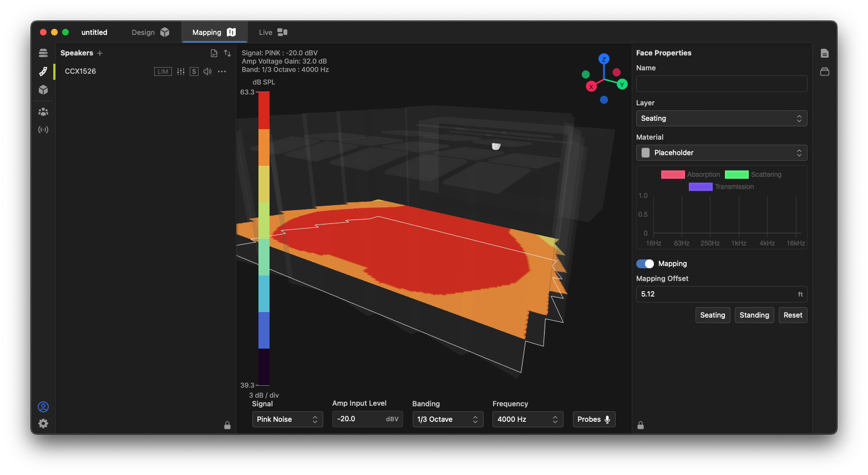868x475 pixels.
Task: Open settings gear at bottom left
Action: [x=43, y=423]
